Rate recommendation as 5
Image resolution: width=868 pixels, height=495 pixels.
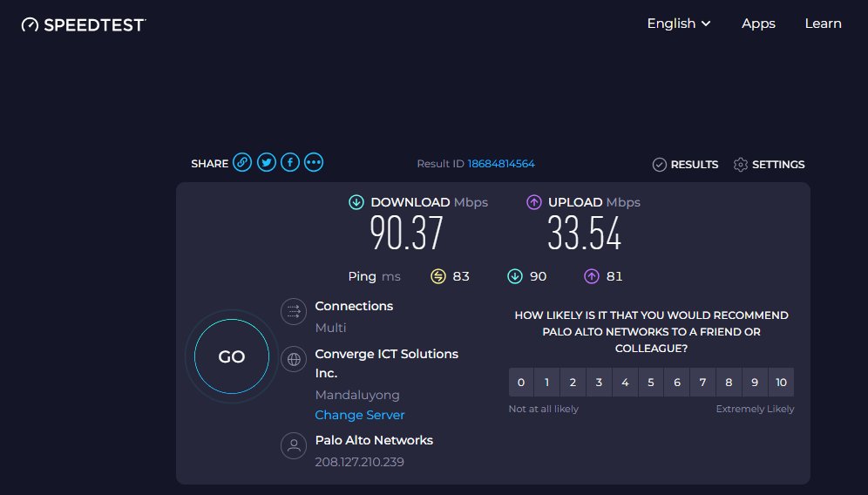[651, 382]
